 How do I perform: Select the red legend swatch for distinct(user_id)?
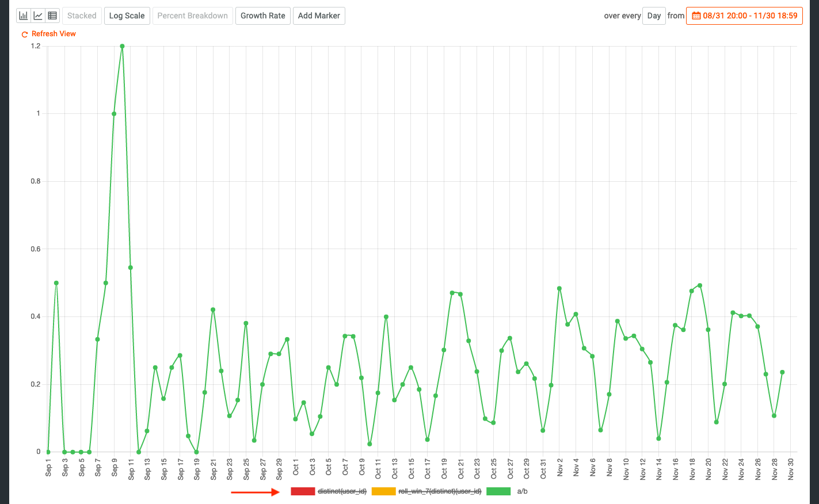tap(302, 491)
